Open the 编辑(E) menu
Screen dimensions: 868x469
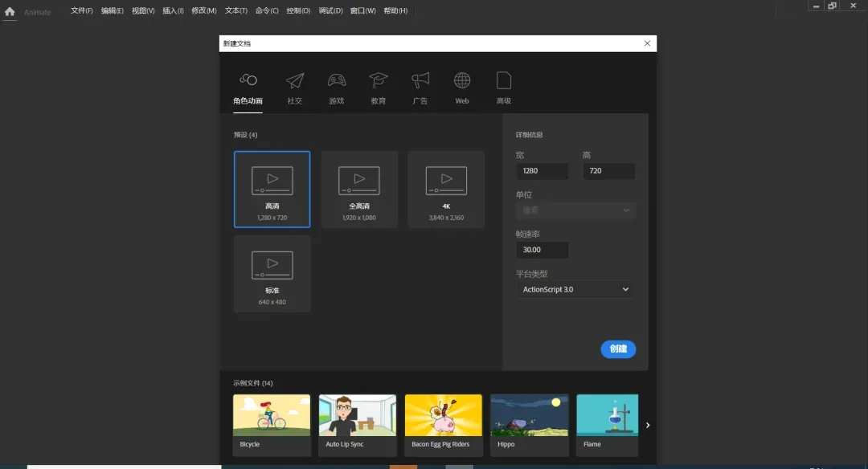pos(112,10)
